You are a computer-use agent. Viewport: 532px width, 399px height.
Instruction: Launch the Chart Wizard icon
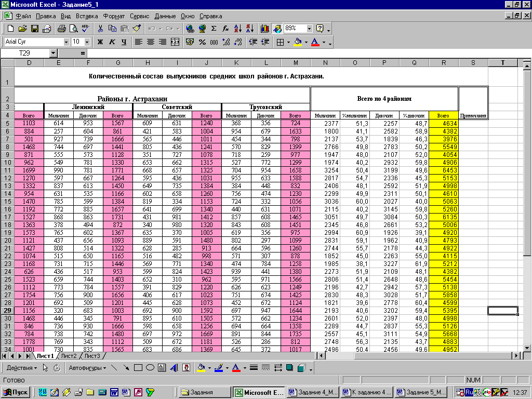[x=265, y=29]
